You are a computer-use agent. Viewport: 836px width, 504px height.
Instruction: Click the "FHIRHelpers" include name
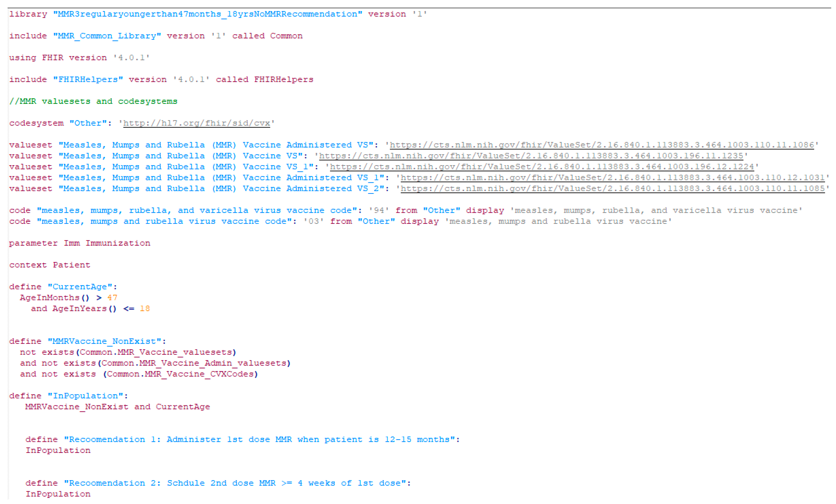pyautogui.click(x=88, y=79)
